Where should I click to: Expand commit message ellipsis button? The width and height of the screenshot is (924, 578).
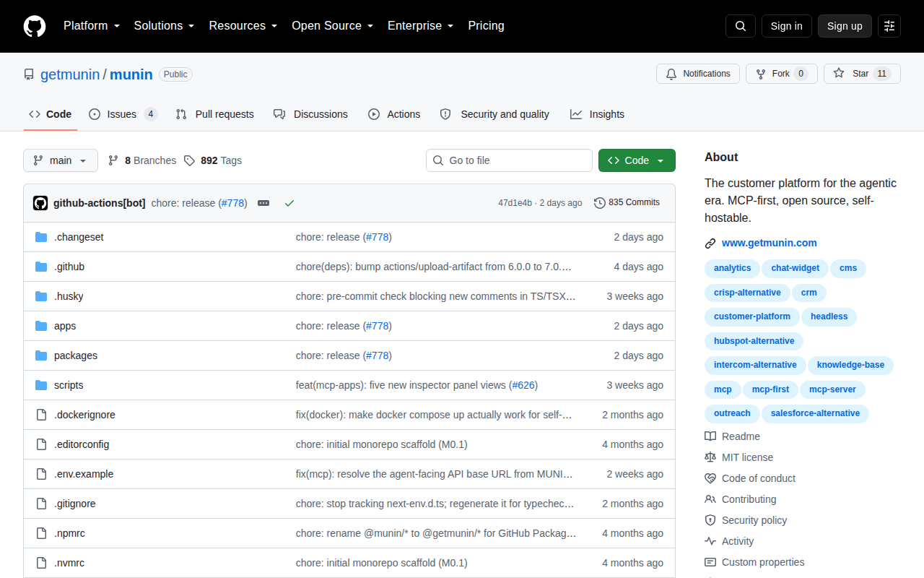tap(263, 203)
